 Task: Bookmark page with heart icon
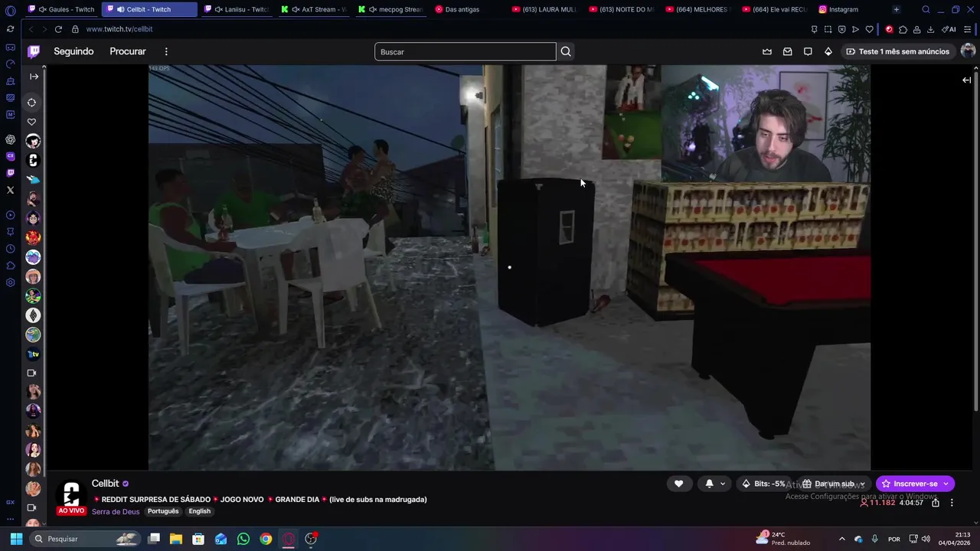[x=869, y=29]
